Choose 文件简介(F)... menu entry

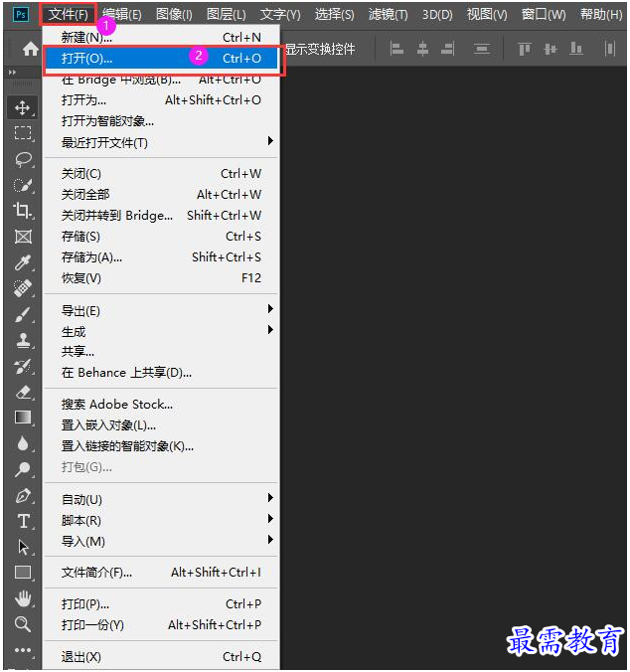[x=161, y=573]
